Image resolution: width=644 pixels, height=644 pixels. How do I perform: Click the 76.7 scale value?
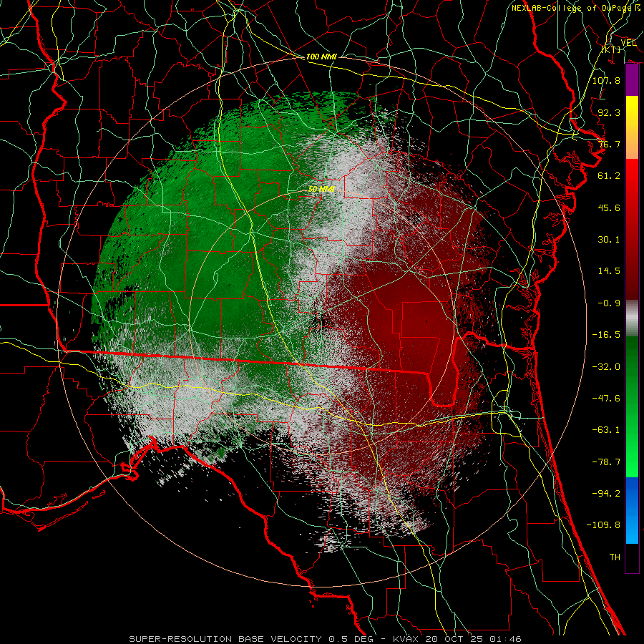(609, 144)
